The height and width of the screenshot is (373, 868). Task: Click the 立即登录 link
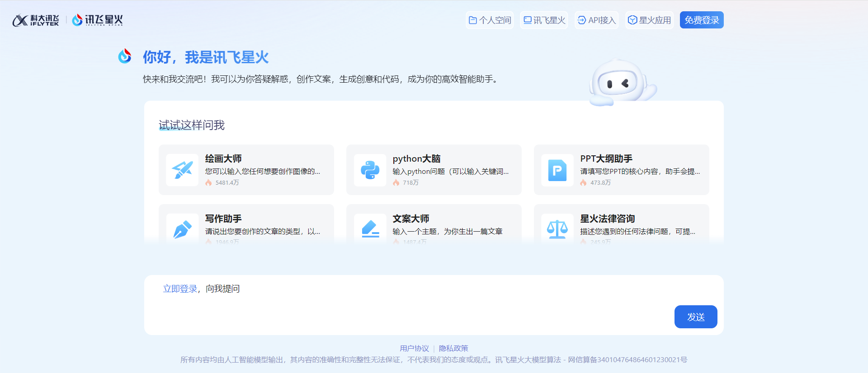point(180,289)
